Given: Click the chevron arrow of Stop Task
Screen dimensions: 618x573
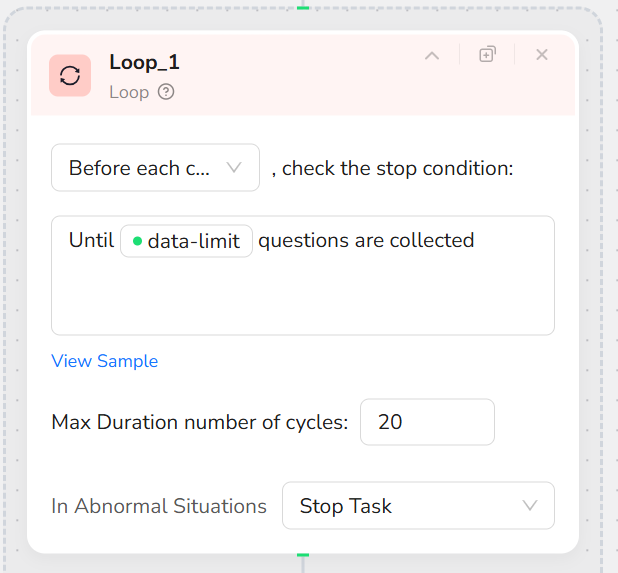Looking at the screenshot, I should [530, 506].
